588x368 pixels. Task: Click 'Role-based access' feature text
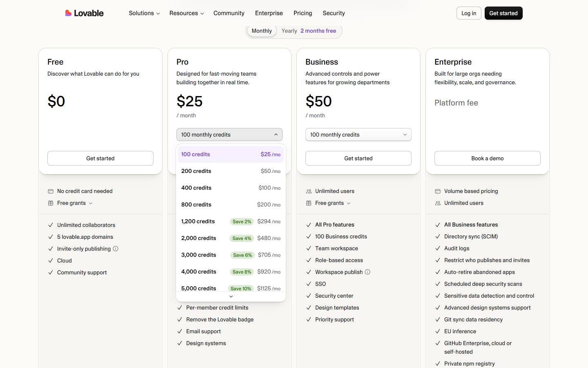click(339, 260)
